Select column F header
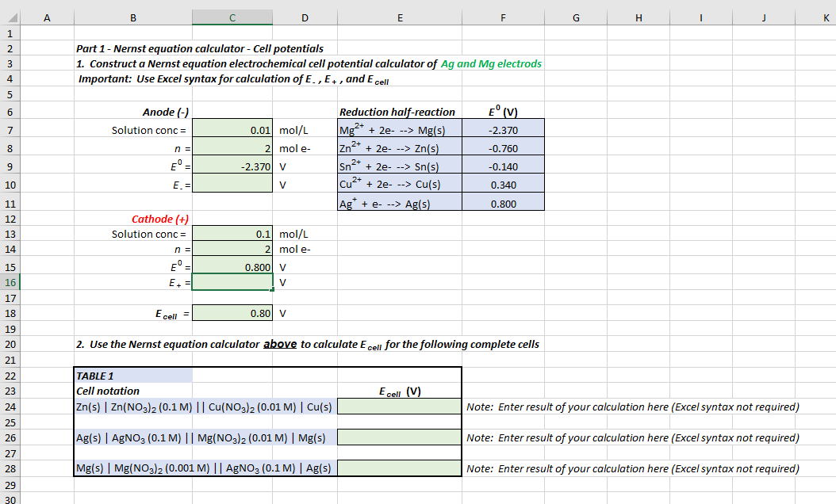Image resolution: width=836 pixels, height=504 pixels. point(503,17)
